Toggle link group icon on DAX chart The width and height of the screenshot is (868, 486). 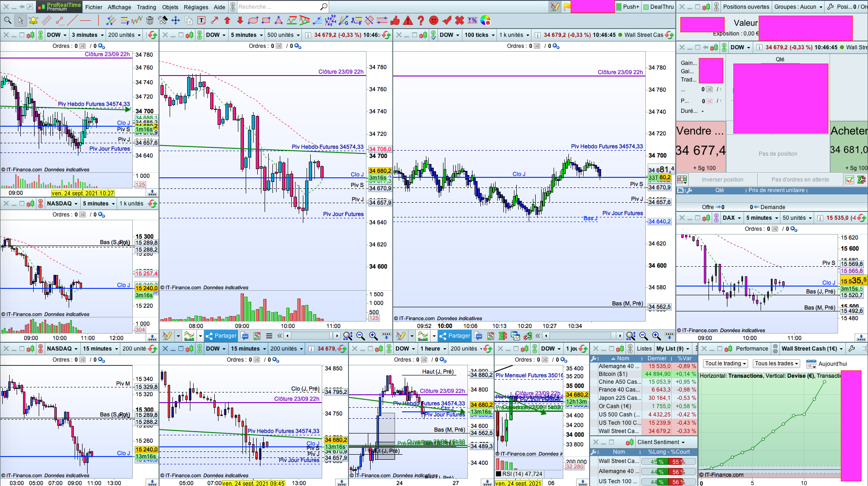point(717,218)
